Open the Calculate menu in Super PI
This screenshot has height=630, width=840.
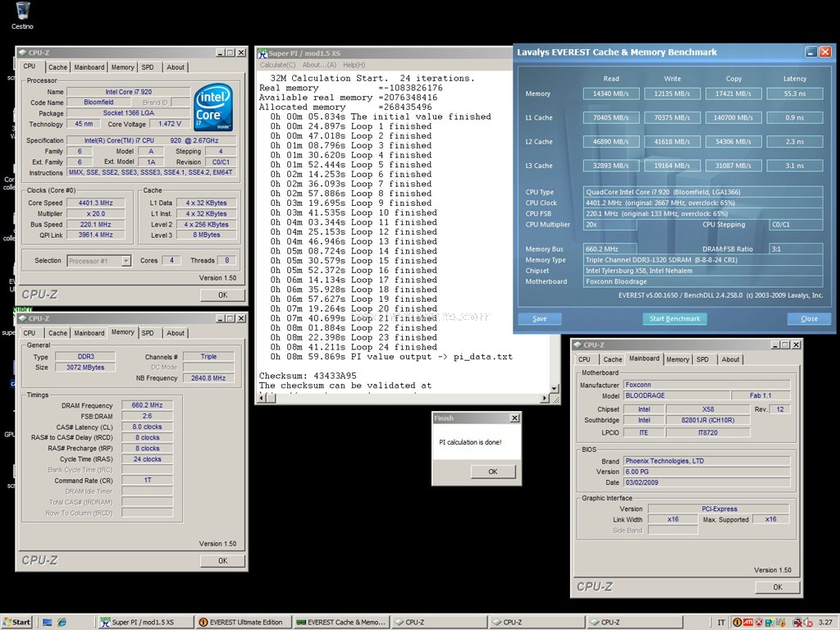pos(277,65)
